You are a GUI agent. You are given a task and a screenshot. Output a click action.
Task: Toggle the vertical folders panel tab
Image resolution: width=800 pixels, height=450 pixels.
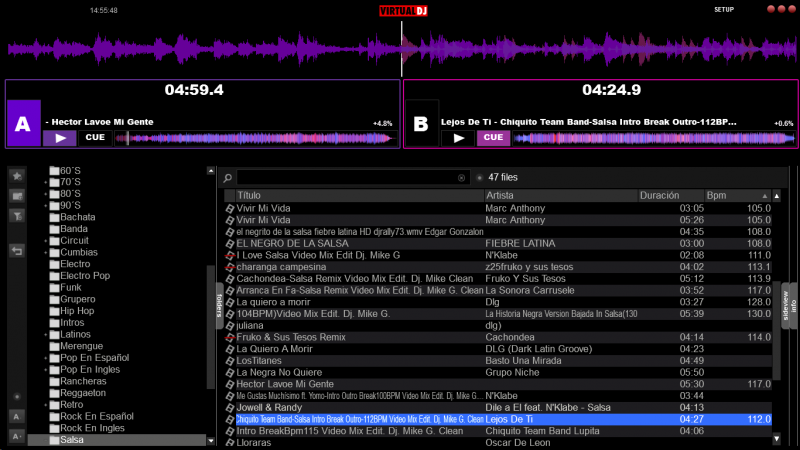pos(219,299)
